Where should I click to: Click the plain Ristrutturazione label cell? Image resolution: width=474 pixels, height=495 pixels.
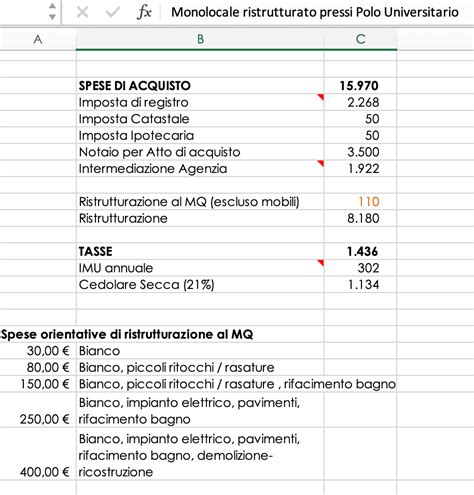200,218
